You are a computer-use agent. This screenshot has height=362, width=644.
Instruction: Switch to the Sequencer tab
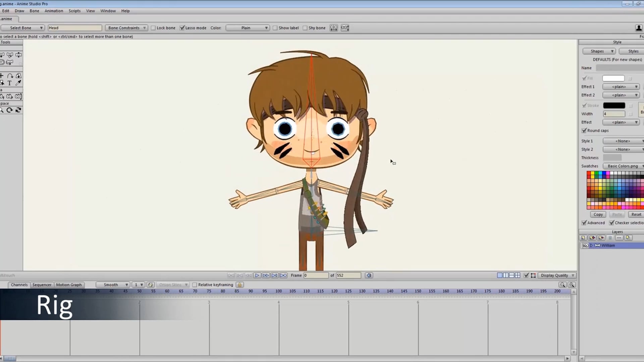pos(42,285)
